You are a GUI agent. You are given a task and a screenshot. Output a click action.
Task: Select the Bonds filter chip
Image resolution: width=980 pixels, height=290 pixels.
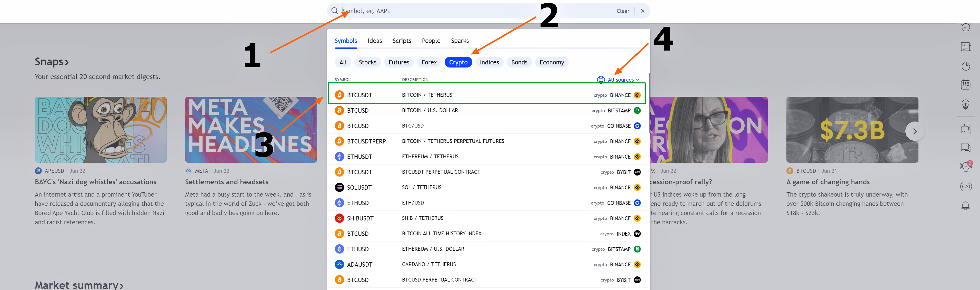[x=519, y=62]
